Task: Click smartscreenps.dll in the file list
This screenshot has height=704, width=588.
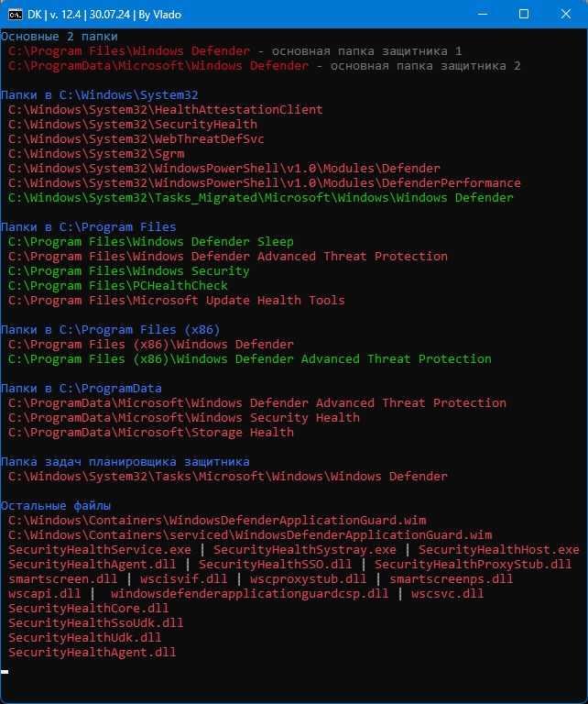Action: (x=451, y=579)
